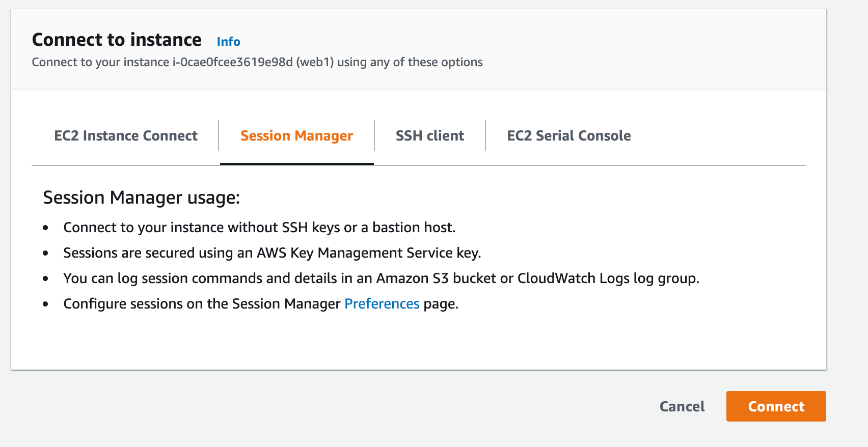This screenshot has width=868, height=447.
Task: Click the "Connect to instance" heading
Action: (117, 40)
